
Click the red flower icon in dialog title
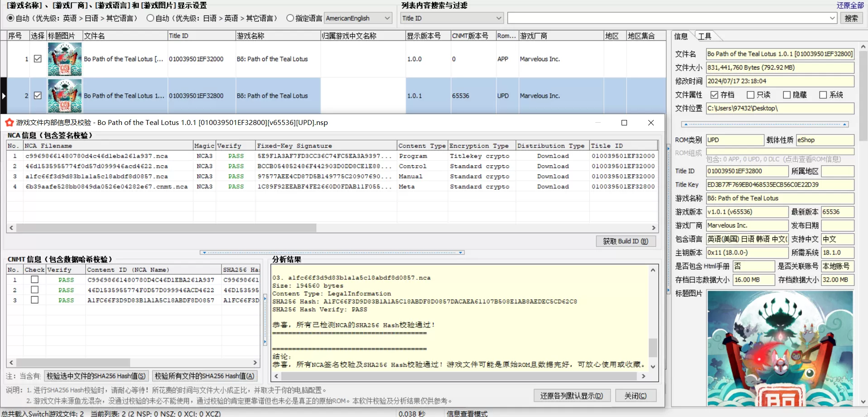tap(10, 123)
